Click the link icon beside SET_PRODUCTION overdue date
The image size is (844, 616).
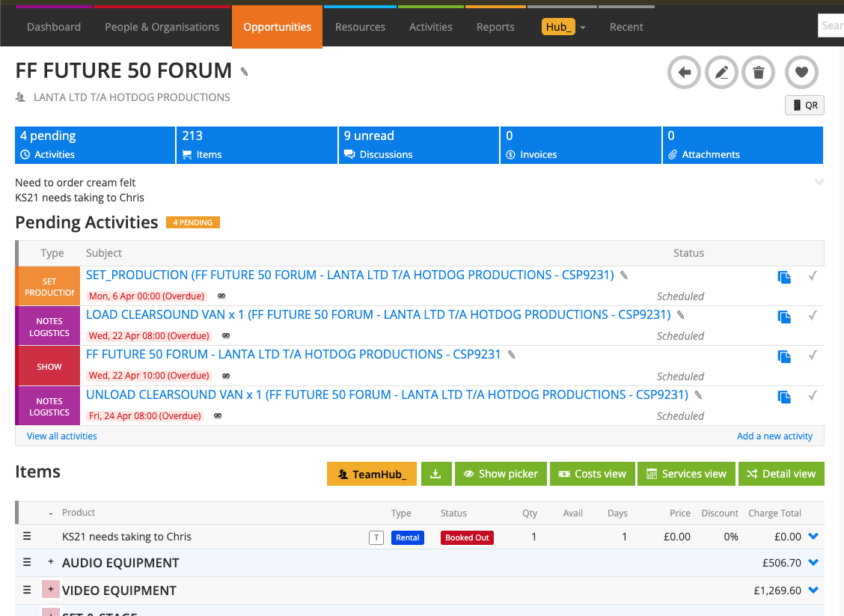pos(221,296)
